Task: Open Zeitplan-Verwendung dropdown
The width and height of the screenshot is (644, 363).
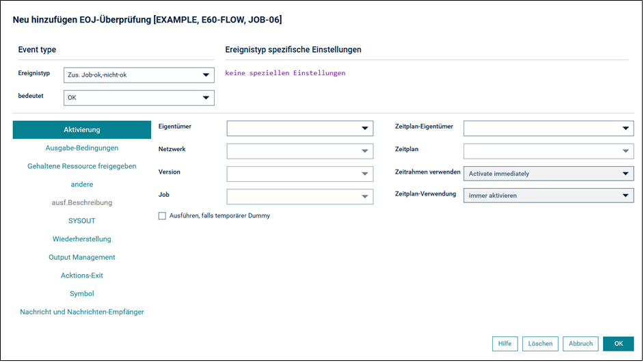Action: [x=548, y=196]
